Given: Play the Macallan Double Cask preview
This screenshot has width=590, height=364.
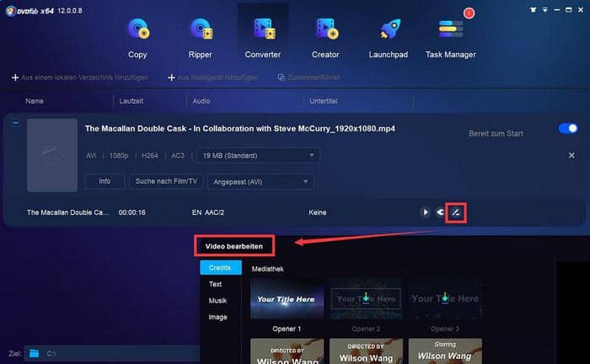Looking at the screenshot, I should [x=425, y=212].
